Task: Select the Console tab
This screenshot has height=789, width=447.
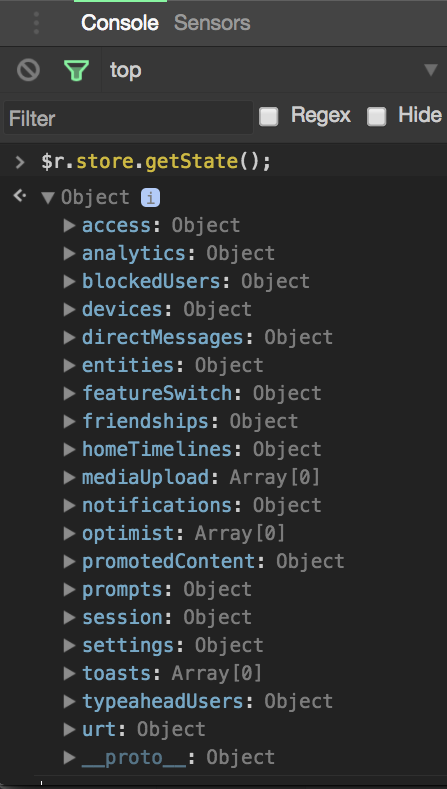Action: point(120,23)
